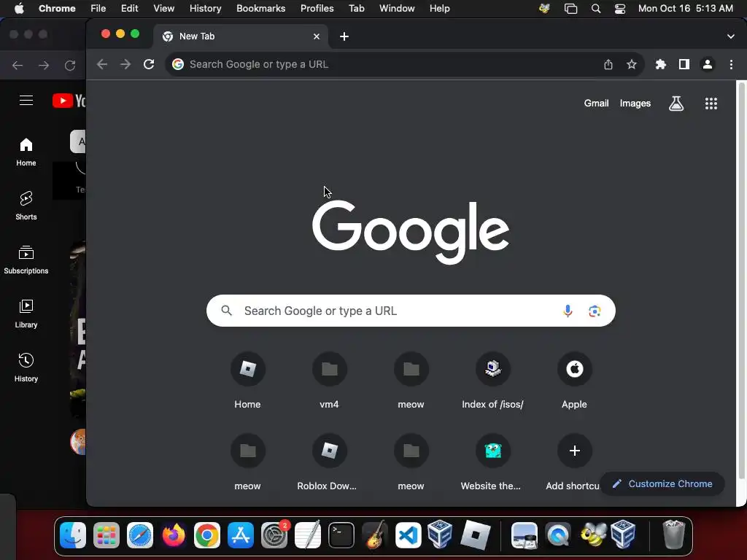
Task: Click the Chrome reload button
Action: coord(149,64)
